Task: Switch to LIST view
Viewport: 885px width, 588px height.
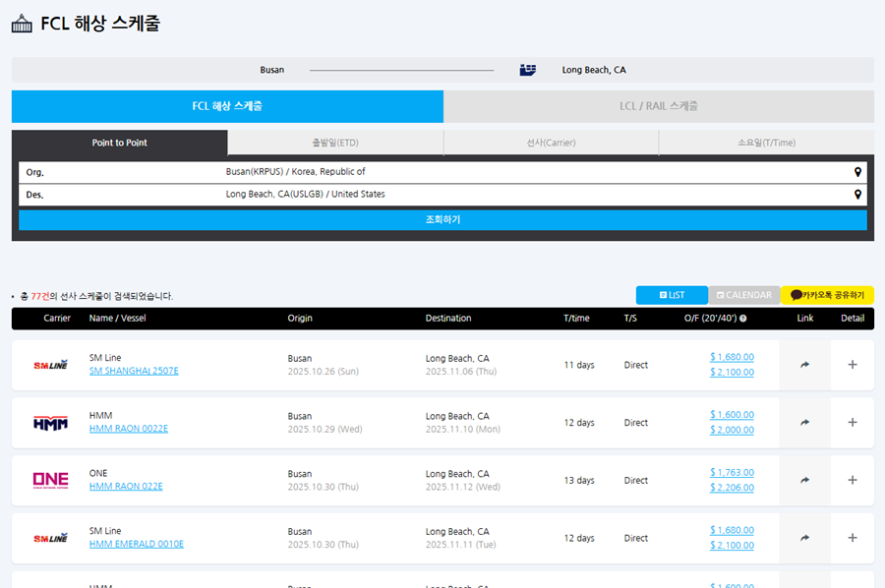Action: tap(672, 295)
